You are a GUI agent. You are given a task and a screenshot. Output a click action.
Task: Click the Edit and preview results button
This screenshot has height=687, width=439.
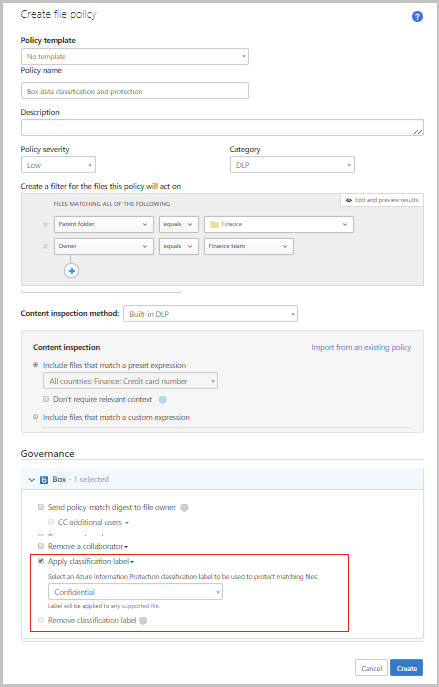pos(382,200)
